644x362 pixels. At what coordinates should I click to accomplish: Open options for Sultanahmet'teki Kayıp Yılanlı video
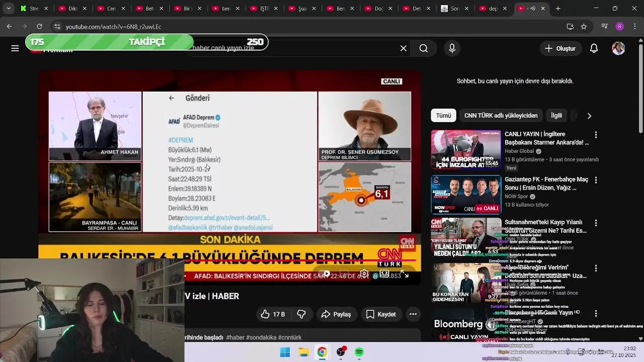pyautogui.click(x=596, y=223)
